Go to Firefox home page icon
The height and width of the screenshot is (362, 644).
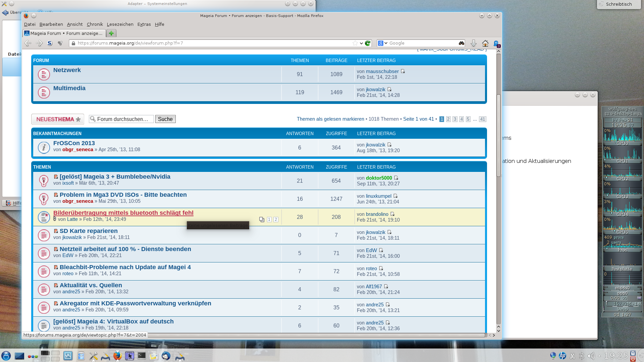[x=485, y=43]
